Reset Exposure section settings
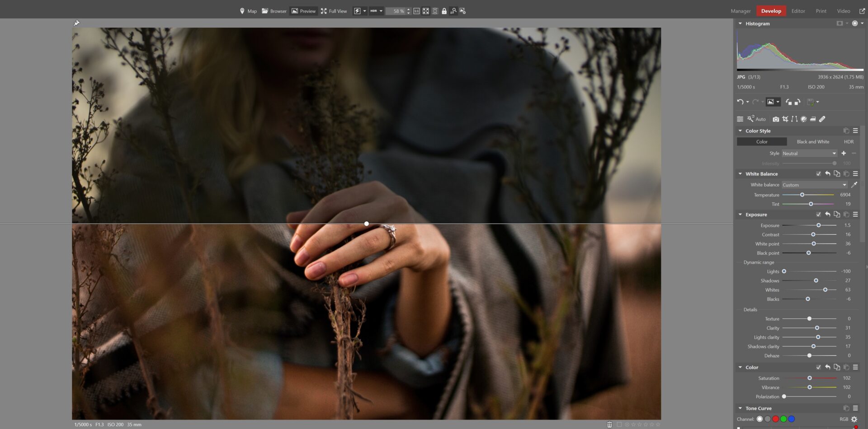The width and height of the screenshot is (868, 429). (827, 214)
